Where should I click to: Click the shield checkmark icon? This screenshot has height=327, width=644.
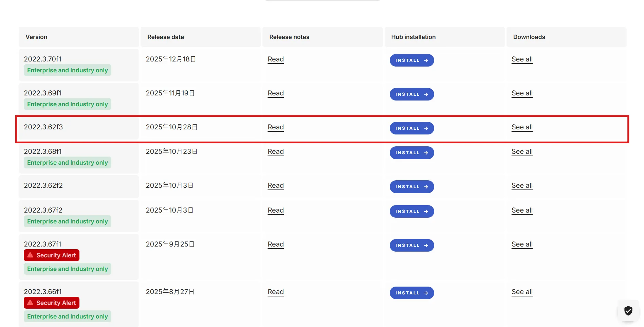point(628,311)
